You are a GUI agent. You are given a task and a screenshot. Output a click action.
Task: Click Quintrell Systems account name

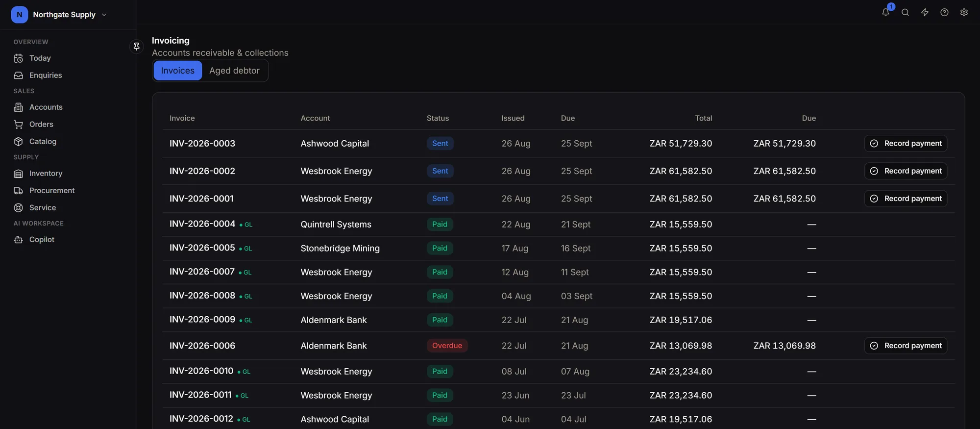tap(336, 225)
